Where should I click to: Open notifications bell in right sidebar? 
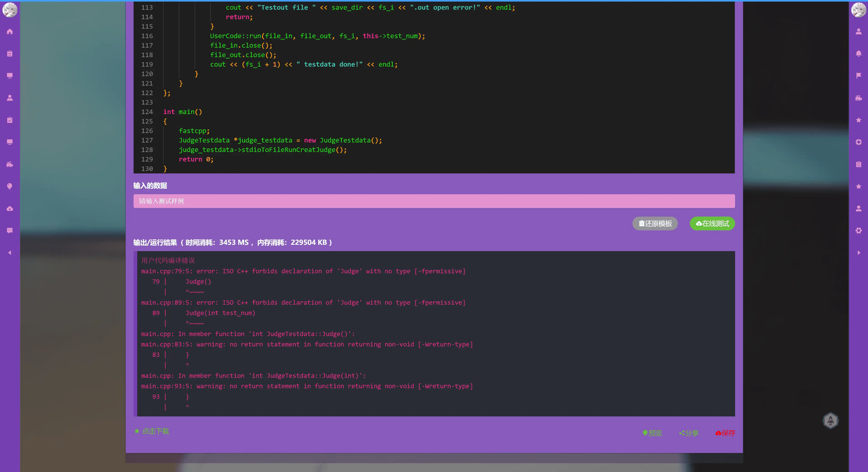pos(858,54)
